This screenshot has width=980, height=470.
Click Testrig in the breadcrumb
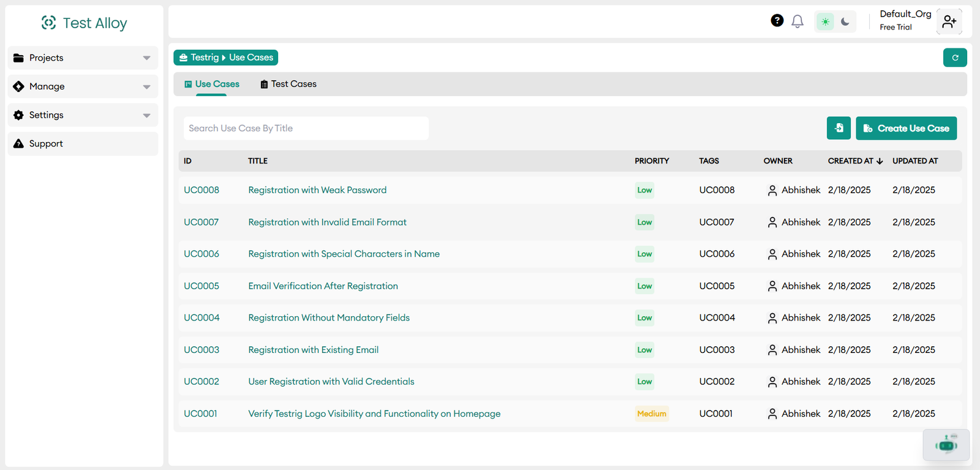(x=205, y=57)
